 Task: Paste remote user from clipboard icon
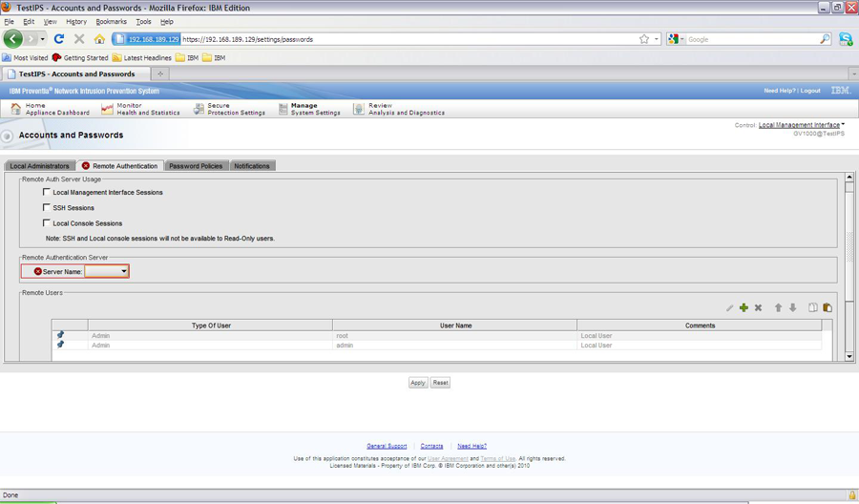pos(828,308)
